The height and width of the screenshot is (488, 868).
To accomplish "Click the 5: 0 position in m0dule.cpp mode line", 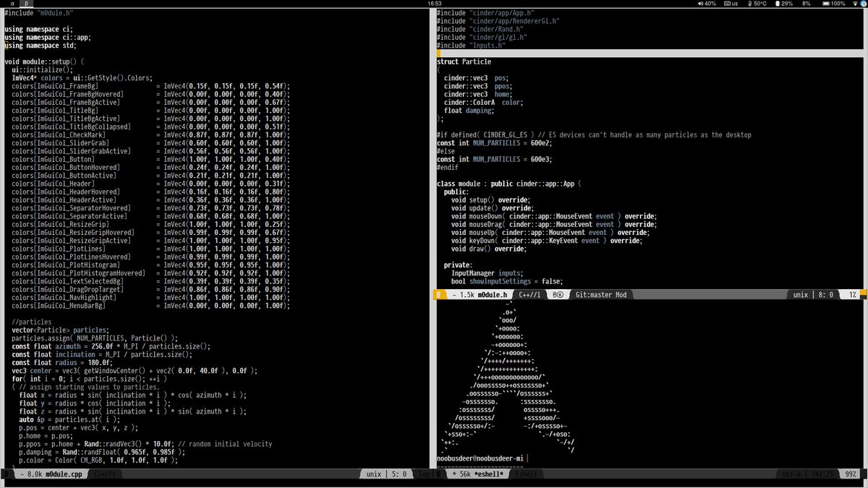I will click(398, 474).
